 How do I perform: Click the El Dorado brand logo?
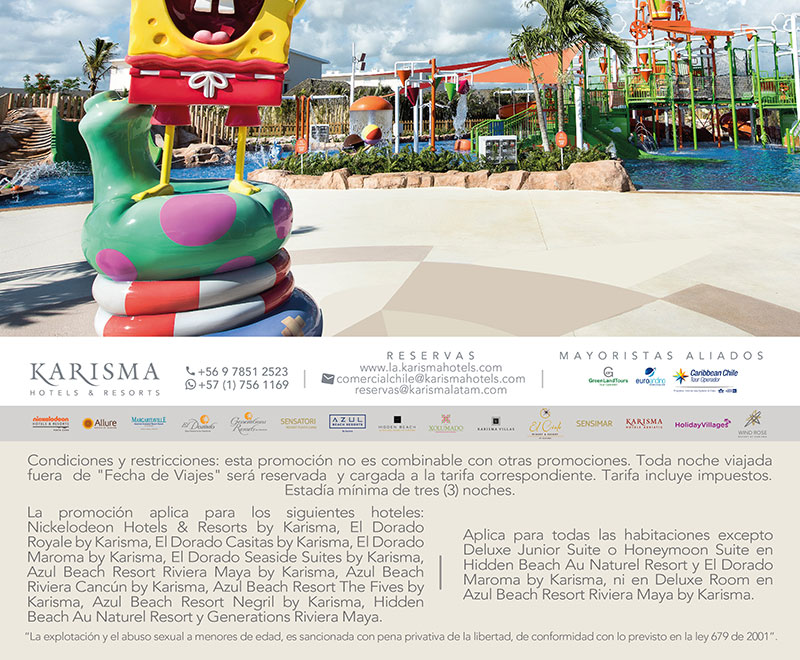[x=199, y=423]
